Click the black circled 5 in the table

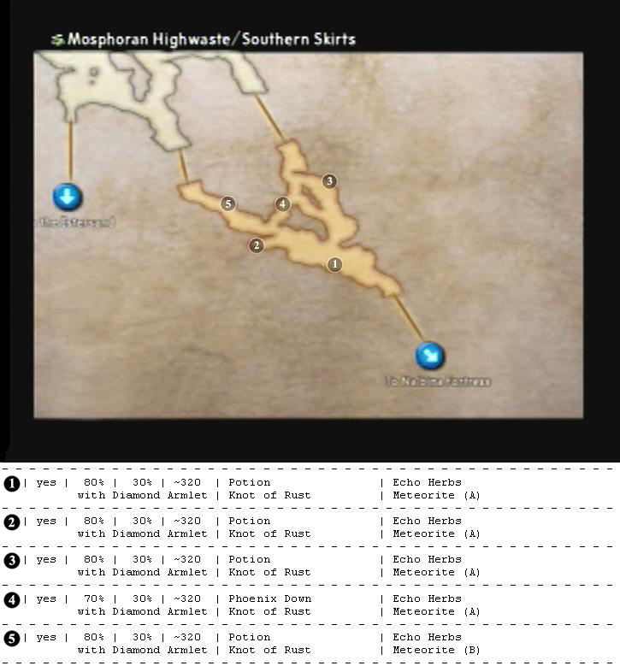pyautogui.click(x=12, y=639)
